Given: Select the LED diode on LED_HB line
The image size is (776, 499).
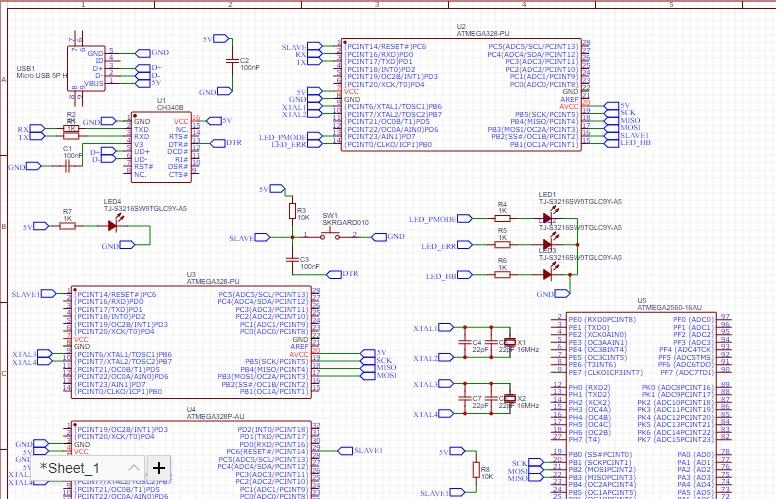Looking at the screenshot, I should [547, 274].
